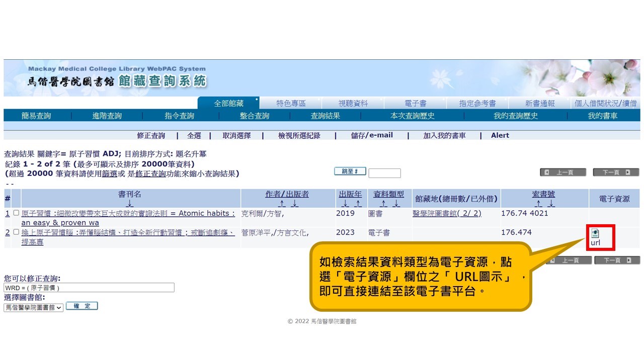Screen dimensions: 644x362
Task: Sort author column descending with the down arrow
Action: click(295, 203)
